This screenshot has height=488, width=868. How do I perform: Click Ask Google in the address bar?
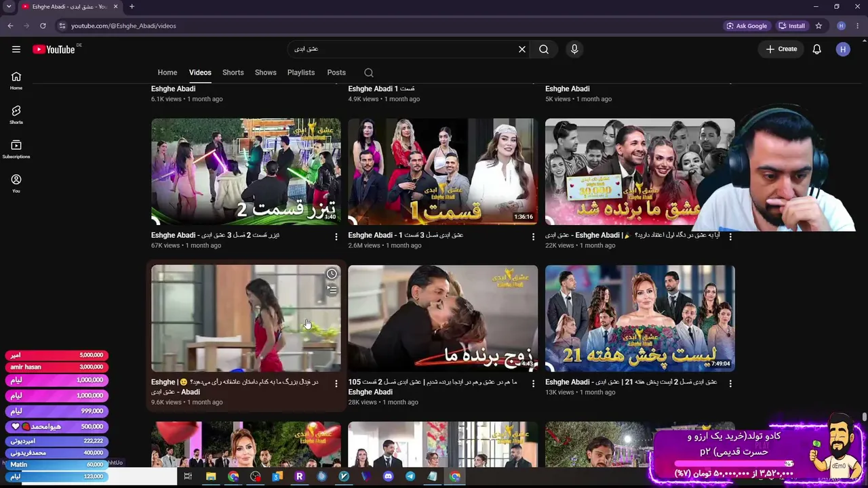[x=747, y=26]
